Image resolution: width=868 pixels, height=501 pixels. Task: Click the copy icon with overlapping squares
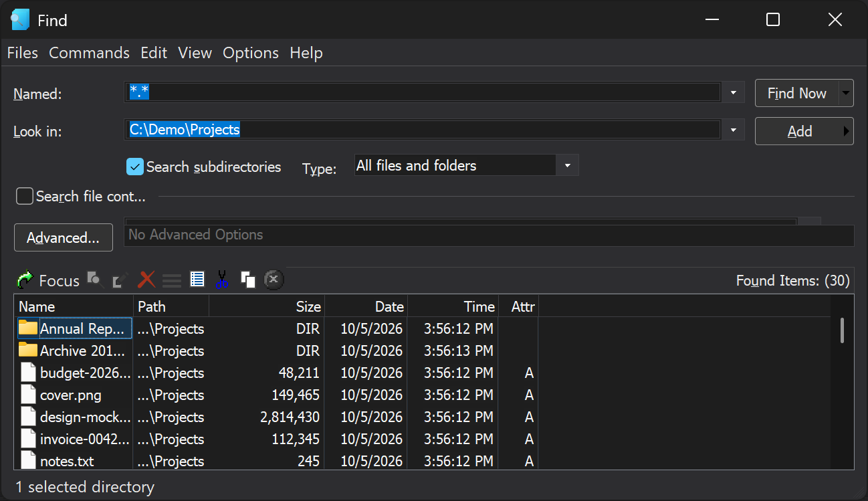[248, 280]
